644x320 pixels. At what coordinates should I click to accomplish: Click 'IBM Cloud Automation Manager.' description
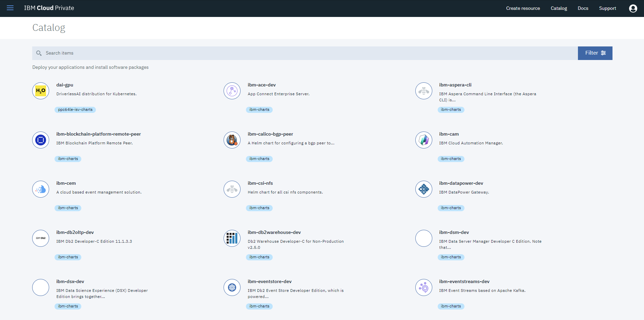471,143
